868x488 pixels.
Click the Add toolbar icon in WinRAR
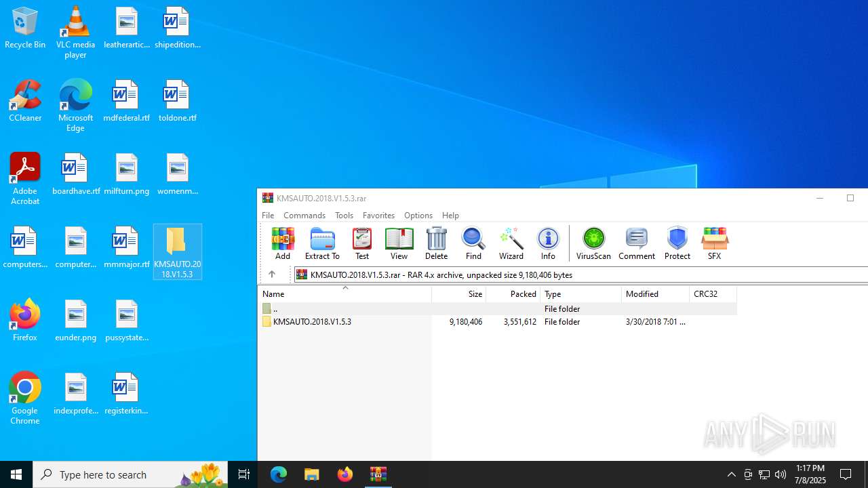[x=283, y=243]
